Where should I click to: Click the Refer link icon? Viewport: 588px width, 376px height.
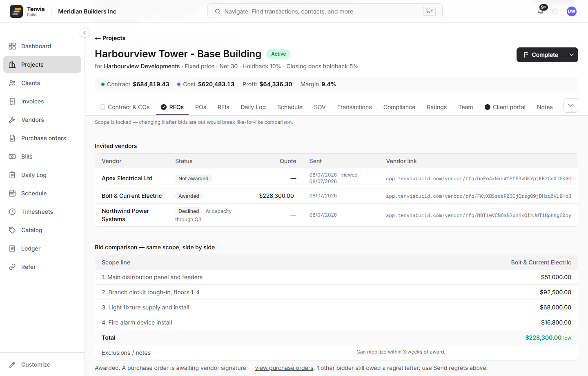pyautogui.click(x=12, y=267)
